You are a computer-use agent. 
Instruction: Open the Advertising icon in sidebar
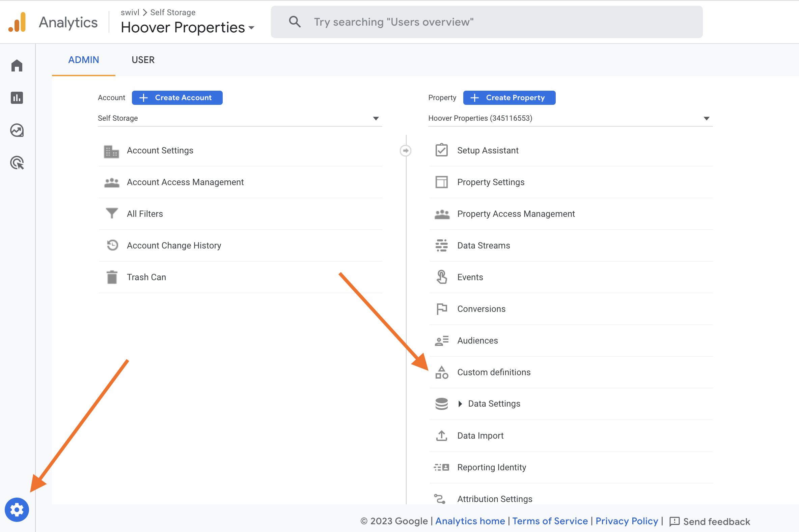[17, 163]
